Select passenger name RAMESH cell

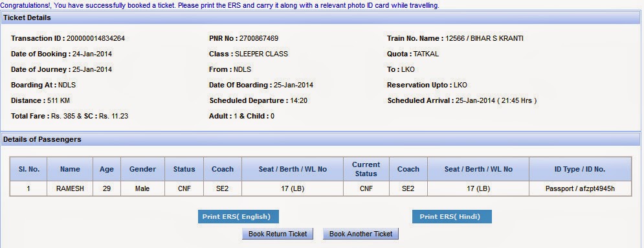[x=70, y=189]
